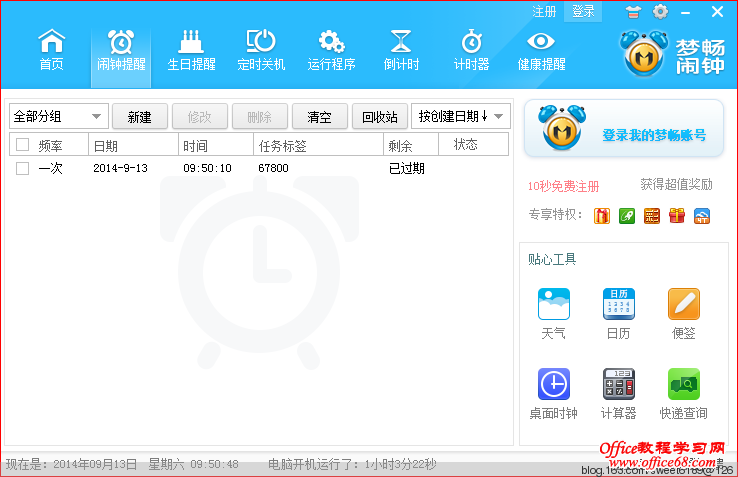Expand the 按创建日期 sort dropdown
Image resolution: width=738 pixels, height=477 pixels.
[x=461, y=116]
